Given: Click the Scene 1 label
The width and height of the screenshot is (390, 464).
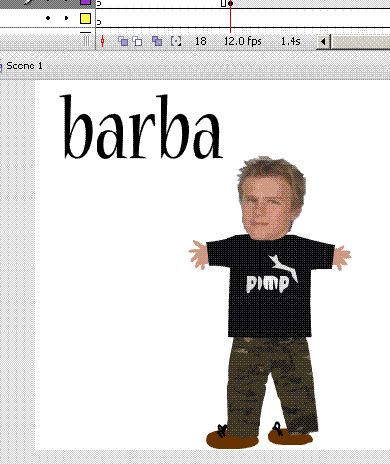Looking at the screenshot, I should 24,66.
